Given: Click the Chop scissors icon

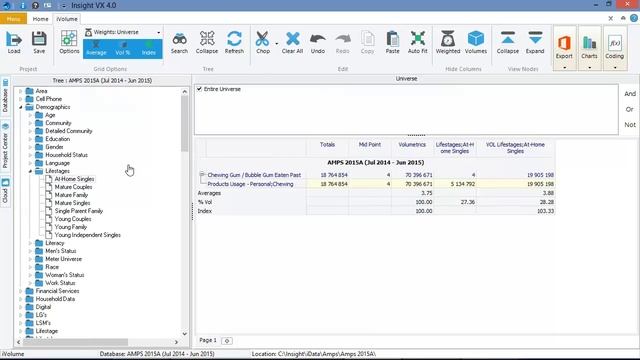Looking at the screenshot, I should point(262,39).
